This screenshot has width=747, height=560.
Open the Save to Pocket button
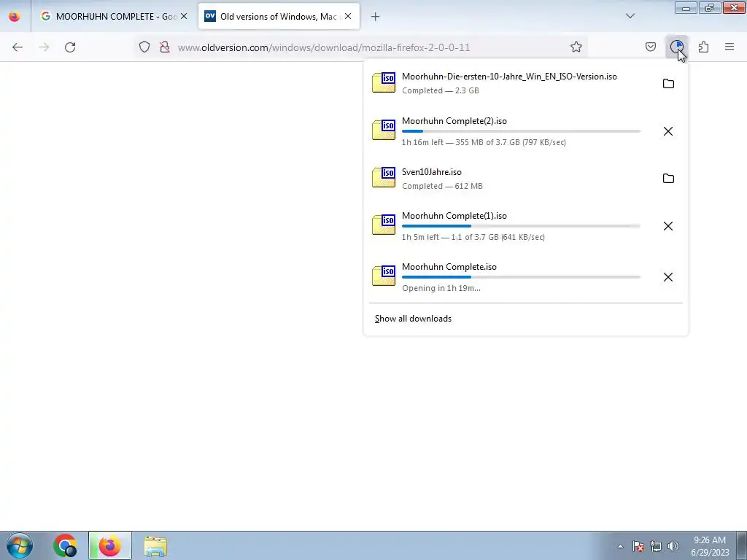click(x=650, y=47)
